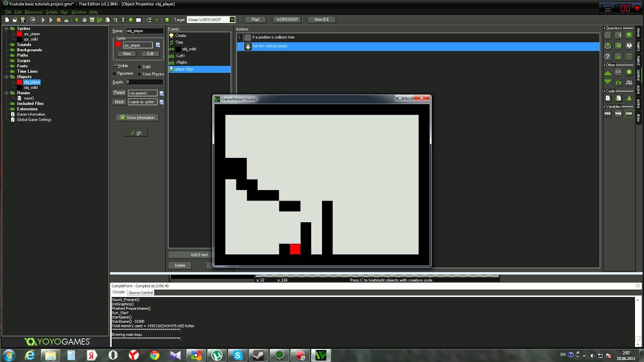
Task: Select the Create event in Events list
Action: [x=199, y=36]
